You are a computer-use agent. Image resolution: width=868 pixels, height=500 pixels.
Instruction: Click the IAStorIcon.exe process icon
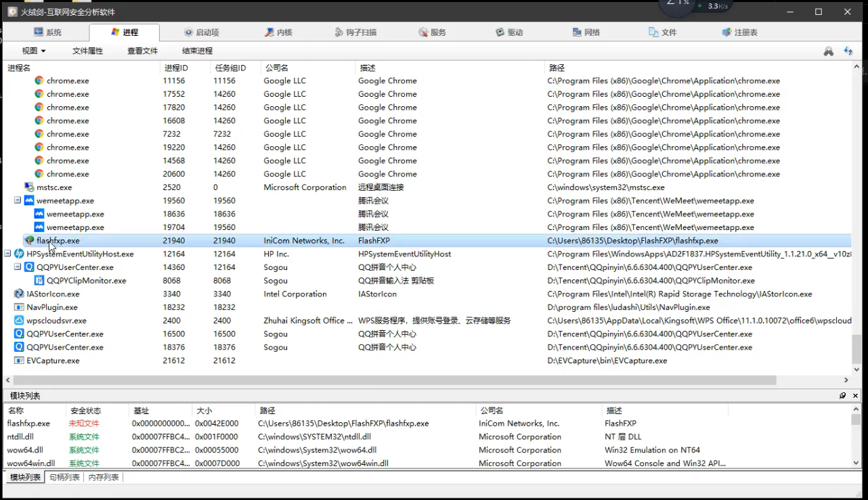point(19,294)
